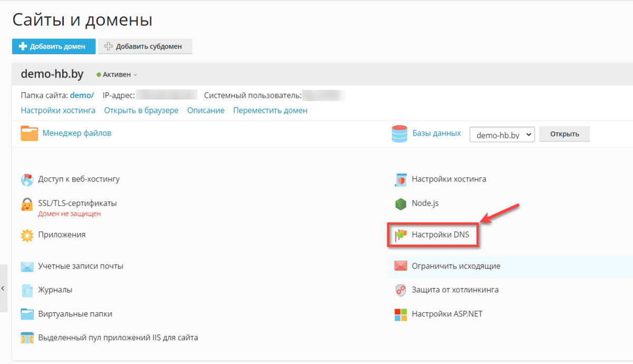The width and height of the screenshot is (633, 364).
Task: Expand the Активен status dropdown
Action: tap(117, 74)
